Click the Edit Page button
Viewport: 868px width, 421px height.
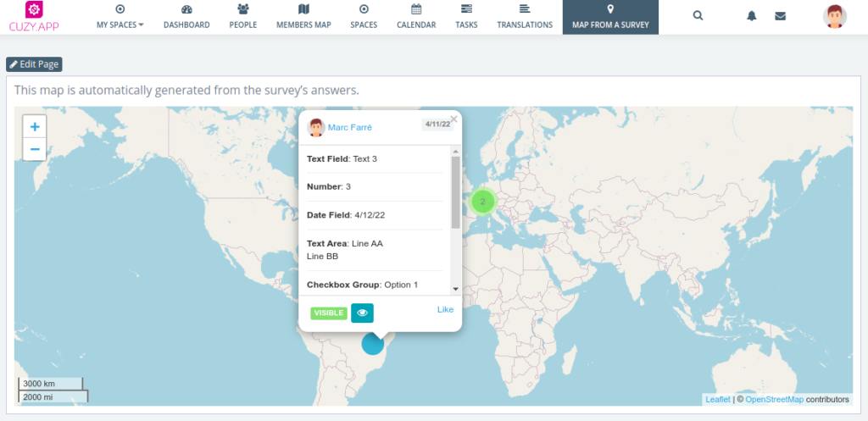(34, 64)
